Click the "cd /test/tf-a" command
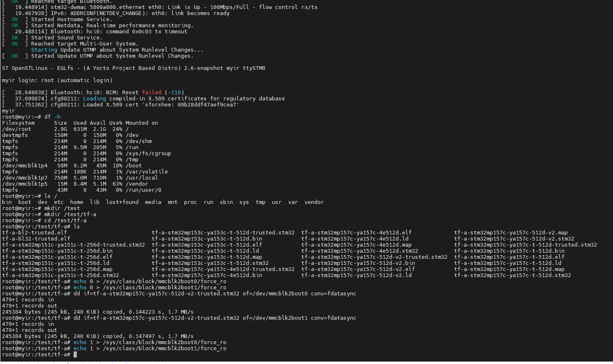 (65, 221)
